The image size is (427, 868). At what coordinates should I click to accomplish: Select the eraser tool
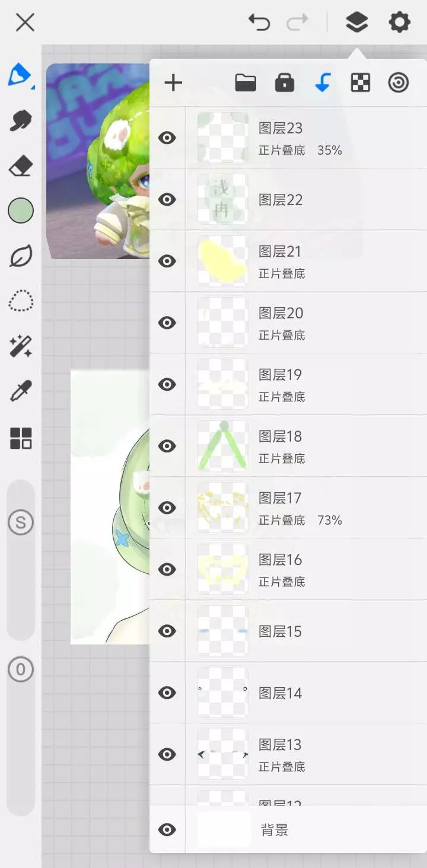click(x=21, y=166)
